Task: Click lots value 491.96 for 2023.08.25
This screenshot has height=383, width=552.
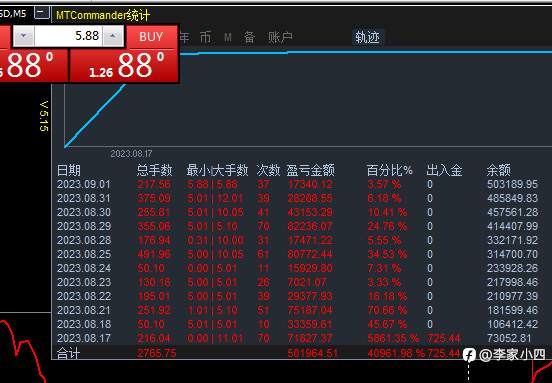Action: (154, 254)
